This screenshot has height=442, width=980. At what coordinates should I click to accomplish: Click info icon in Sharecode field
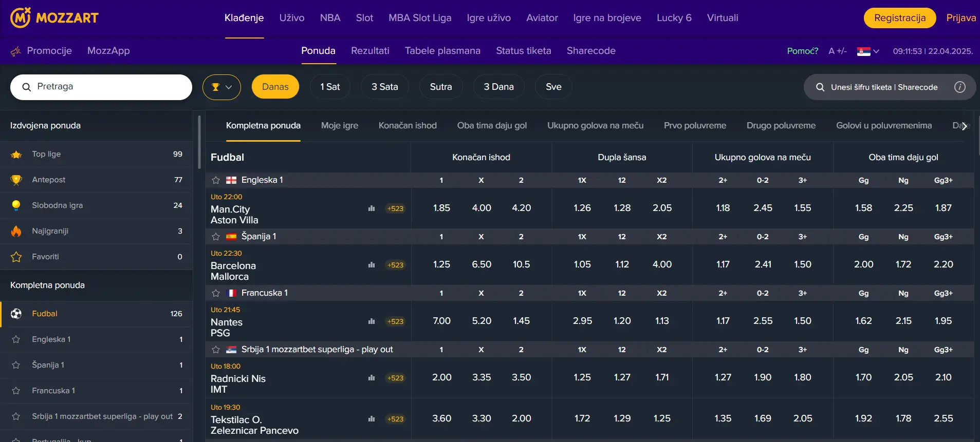(959, 87)
